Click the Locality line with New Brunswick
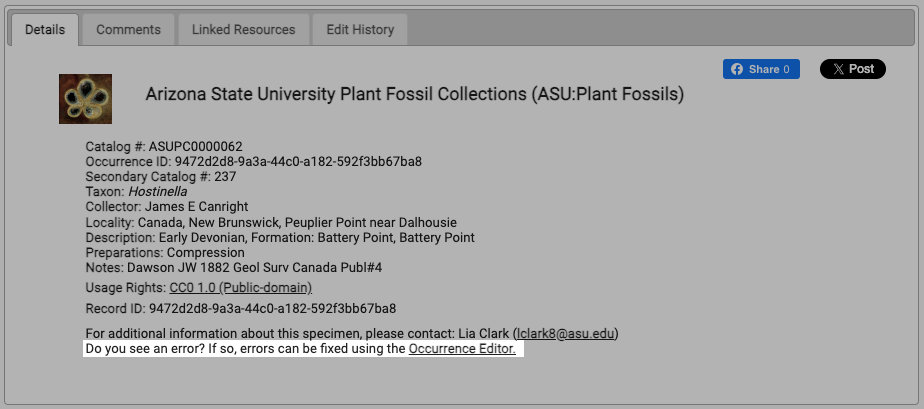Viewport: 924px width, 409px height. 271,223
